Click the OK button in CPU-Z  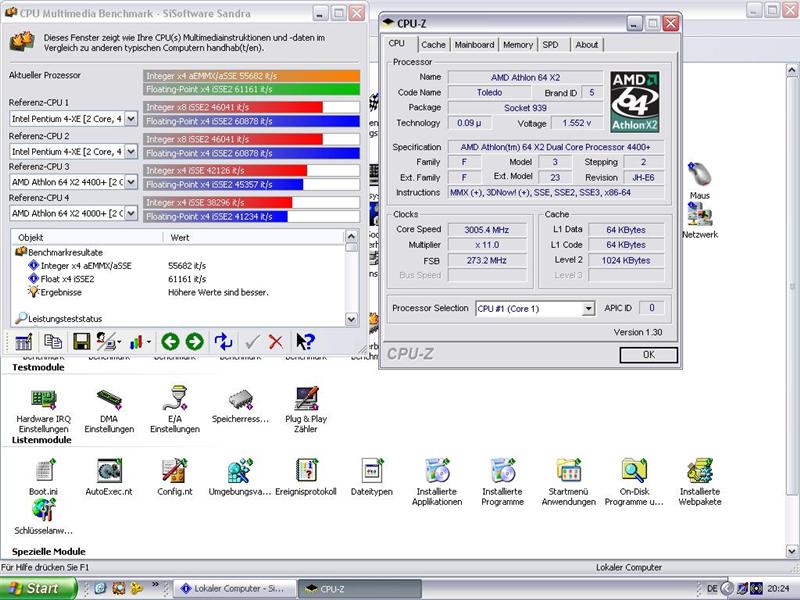(x=648, y=355)
